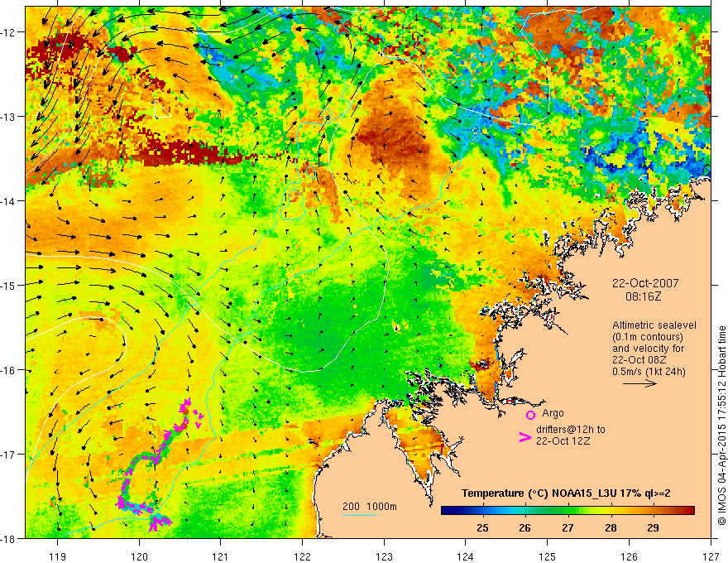Click the magenta Argo circle legend symbol

(530, 415)
